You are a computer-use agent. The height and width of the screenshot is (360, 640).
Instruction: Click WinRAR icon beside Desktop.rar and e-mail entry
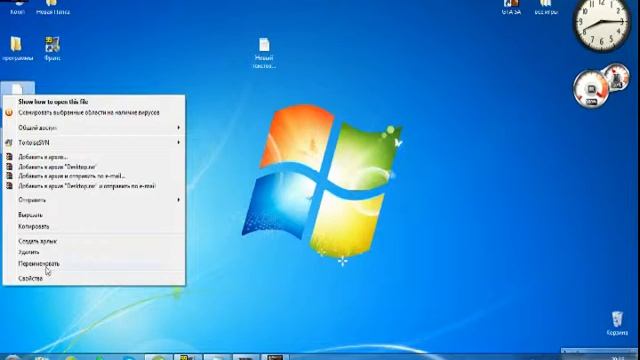(9, 186)
